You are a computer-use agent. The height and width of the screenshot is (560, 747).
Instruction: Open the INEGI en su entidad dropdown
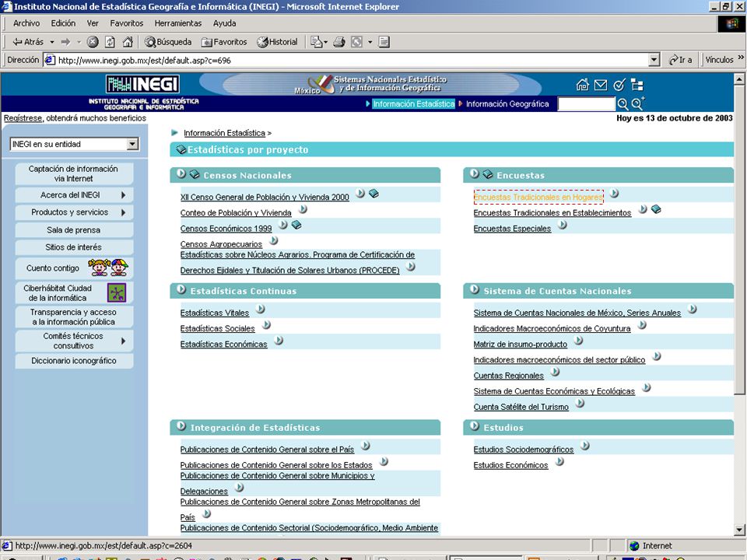point(132,144)
